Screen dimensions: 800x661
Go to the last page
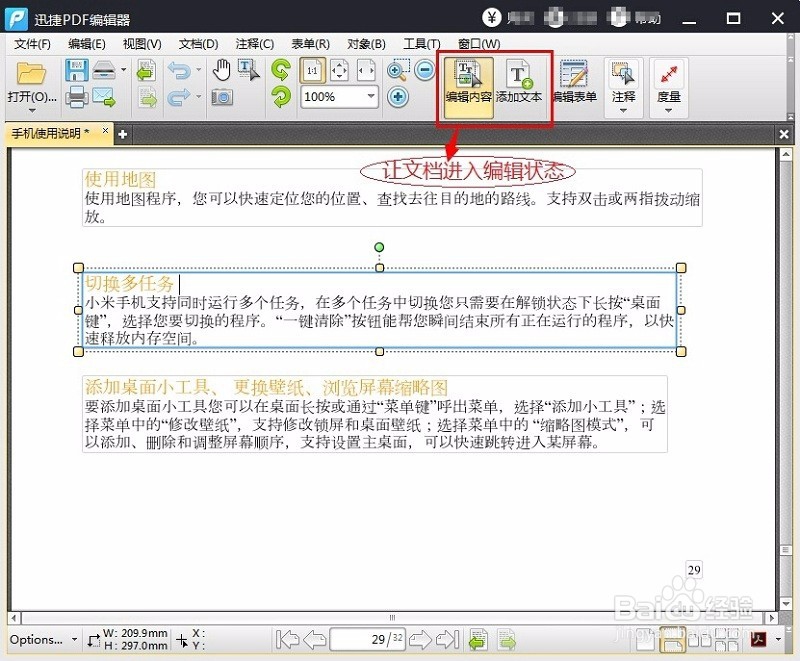point(448,639)
